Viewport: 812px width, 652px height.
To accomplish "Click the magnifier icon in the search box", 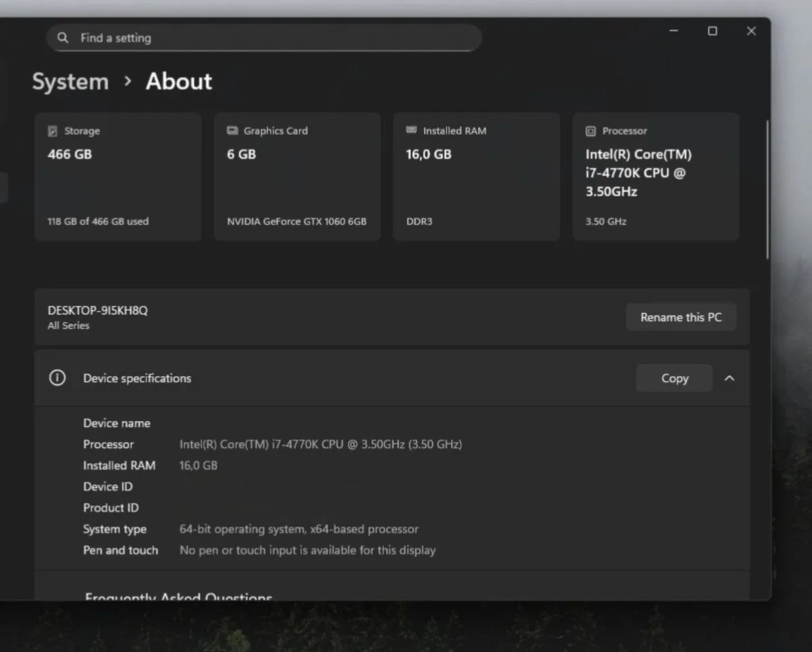I will 63,38.
